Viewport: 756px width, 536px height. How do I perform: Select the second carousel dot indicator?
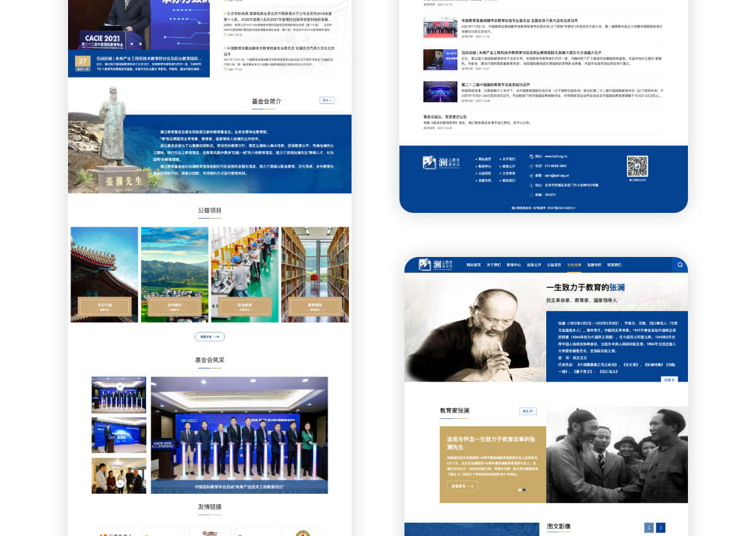coord(524,489)
